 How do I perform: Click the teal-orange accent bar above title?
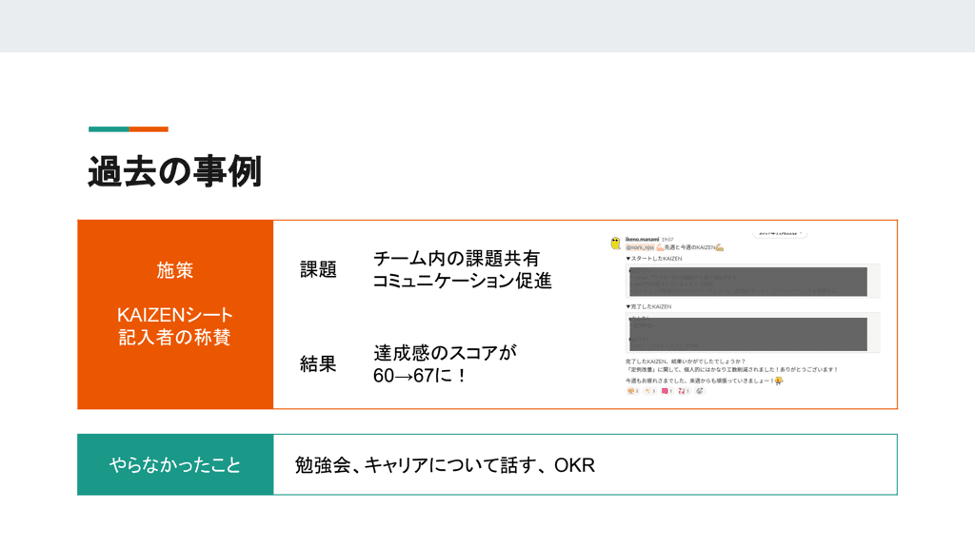pos(128,129)
